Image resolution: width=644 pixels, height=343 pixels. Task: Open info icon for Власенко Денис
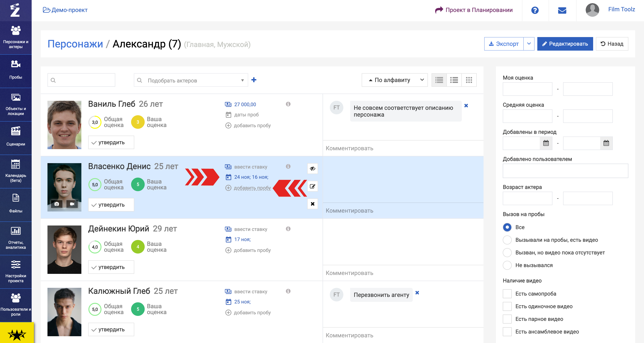coord(288,166)
